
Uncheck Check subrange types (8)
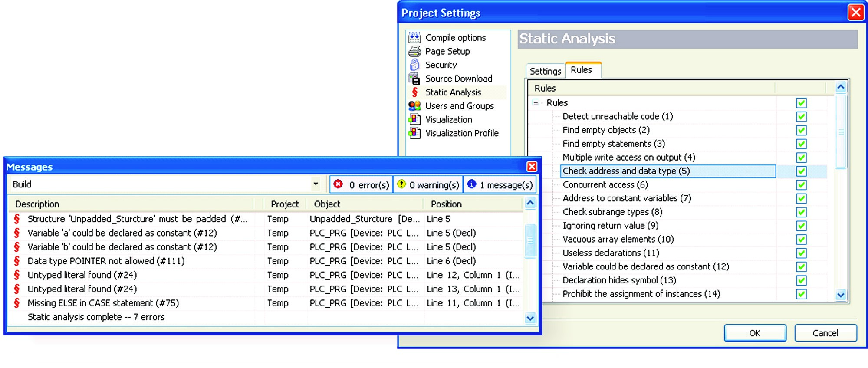coord(801,212)
